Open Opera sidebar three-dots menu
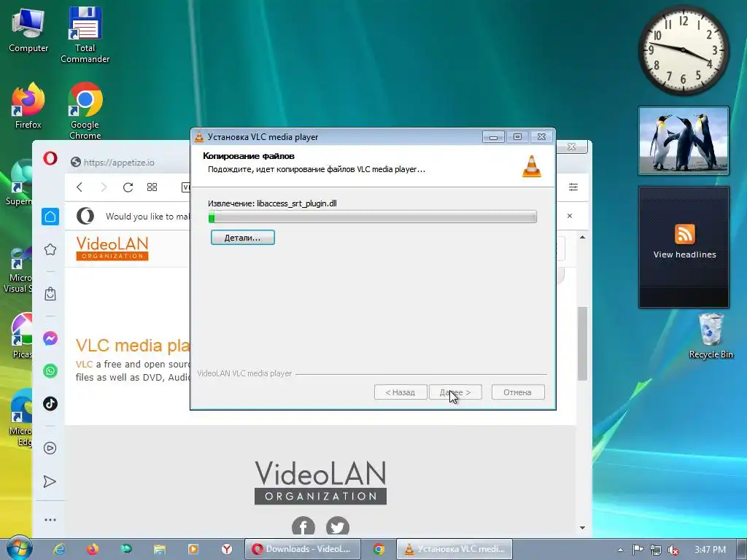 pos(50,519)
